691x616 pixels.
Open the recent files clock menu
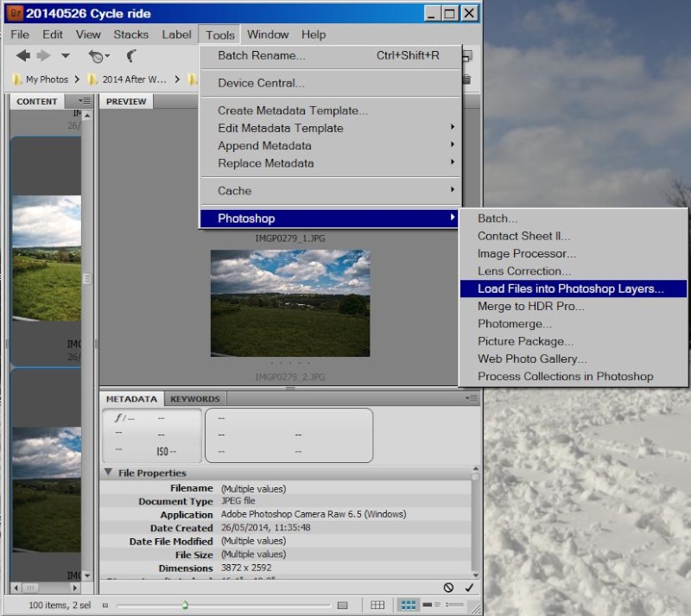(x=98, y=56)
